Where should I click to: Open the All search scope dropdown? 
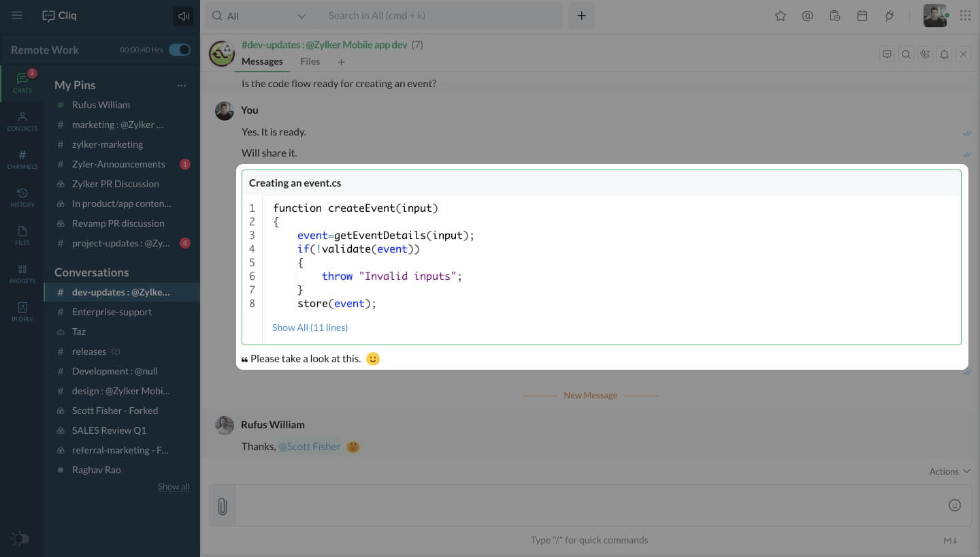pos(259,16)
